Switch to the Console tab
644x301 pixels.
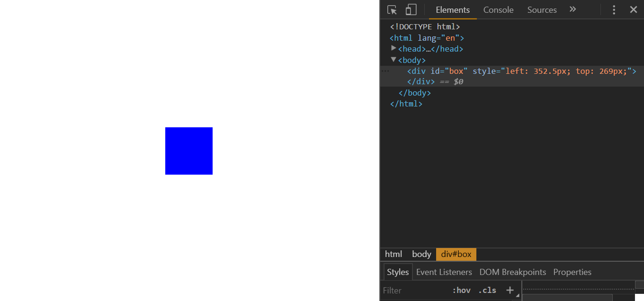pos(498,10)
